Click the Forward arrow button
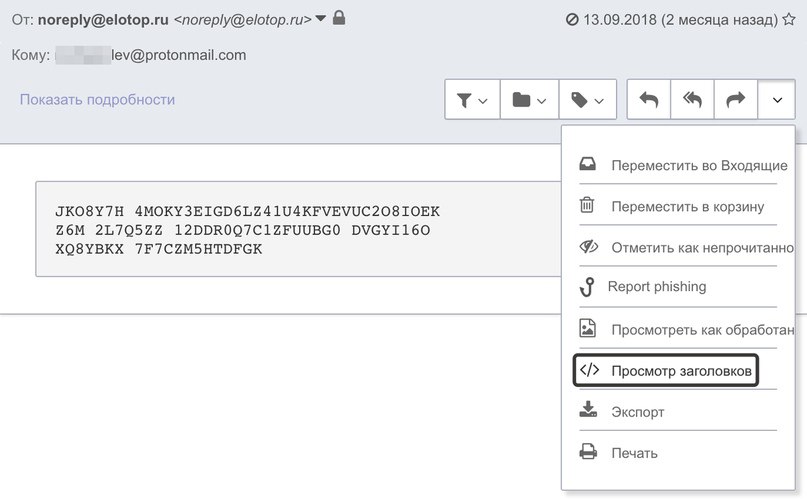 click(x=736, y=100)
